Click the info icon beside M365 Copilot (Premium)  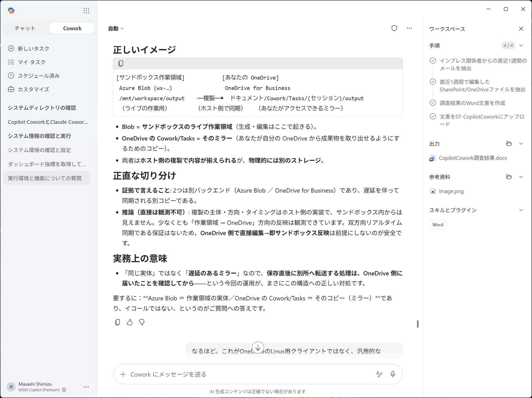pyautogui.click(x=64, y=390)
